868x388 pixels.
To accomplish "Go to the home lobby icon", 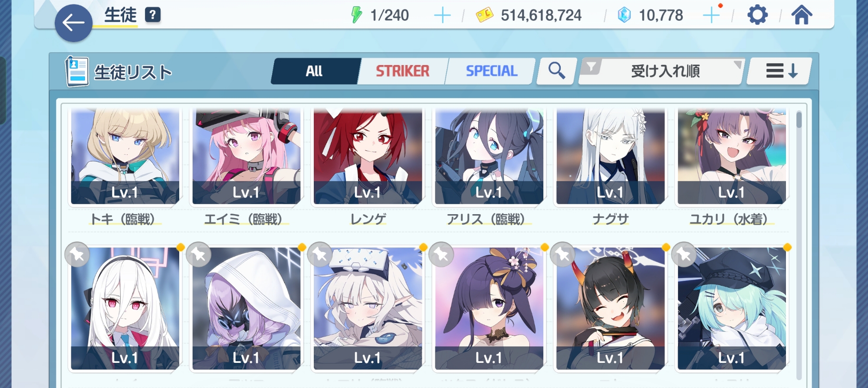I will (x=802, y=15).
